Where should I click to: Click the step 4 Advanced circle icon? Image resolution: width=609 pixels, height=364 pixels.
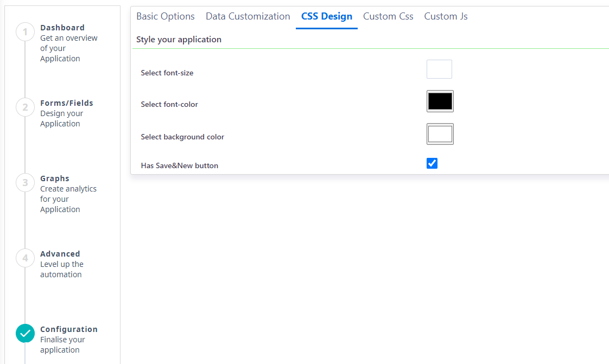pos(26,258)
